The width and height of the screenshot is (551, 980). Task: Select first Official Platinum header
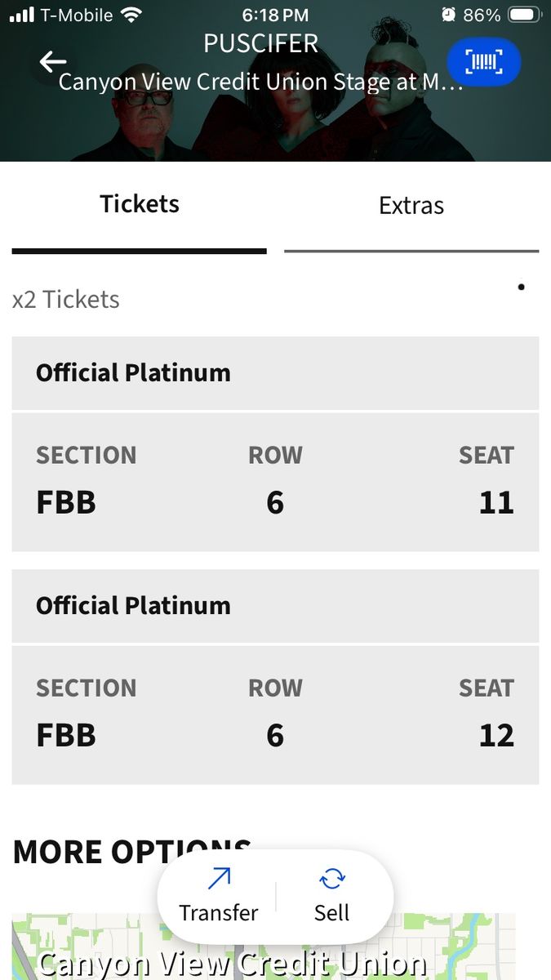coord(275,373)
